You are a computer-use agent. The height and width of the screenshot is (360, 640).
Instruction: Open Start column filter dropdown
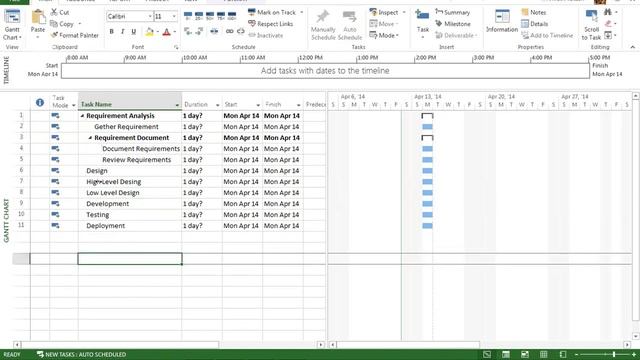coord(258,105)
